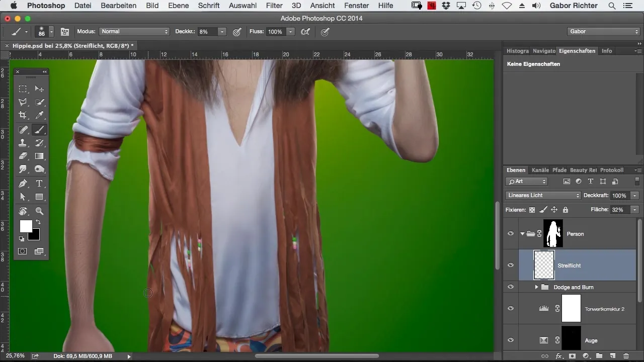The height and width of the screenshot is (362, 644).
Task: Select the Crop tool
Action: click(x=23, y=116)
